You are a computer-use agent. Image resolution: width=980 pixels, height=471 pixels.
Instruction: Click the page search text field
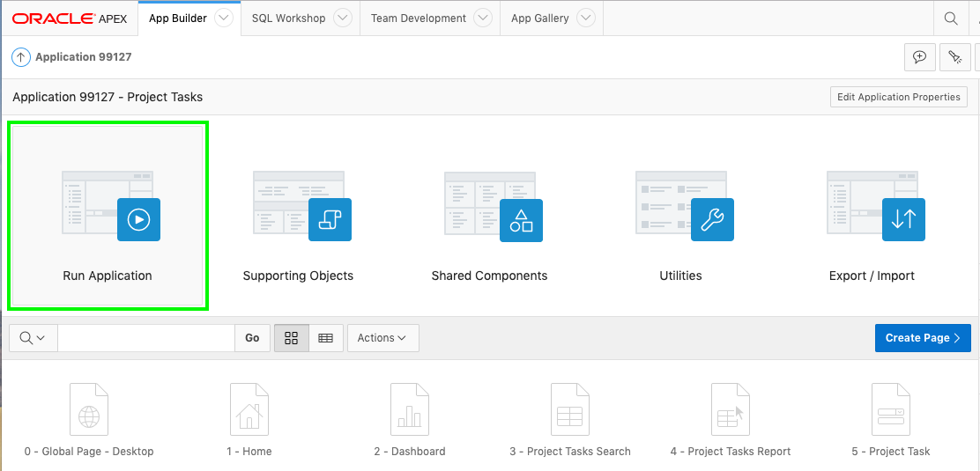point(146,338)
